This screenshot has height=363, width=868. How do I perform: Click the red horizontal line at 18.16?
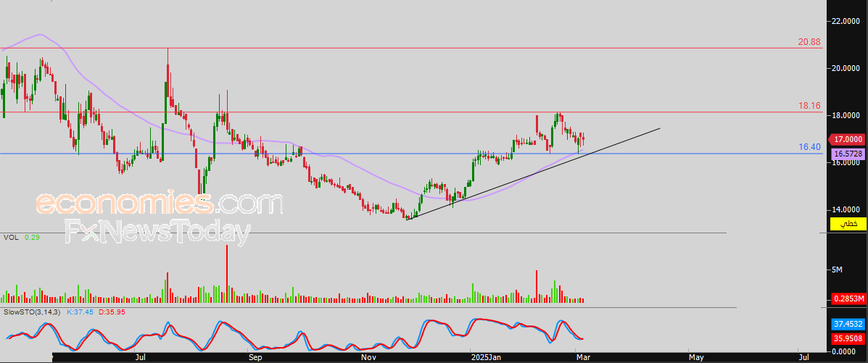pos(411,112)
